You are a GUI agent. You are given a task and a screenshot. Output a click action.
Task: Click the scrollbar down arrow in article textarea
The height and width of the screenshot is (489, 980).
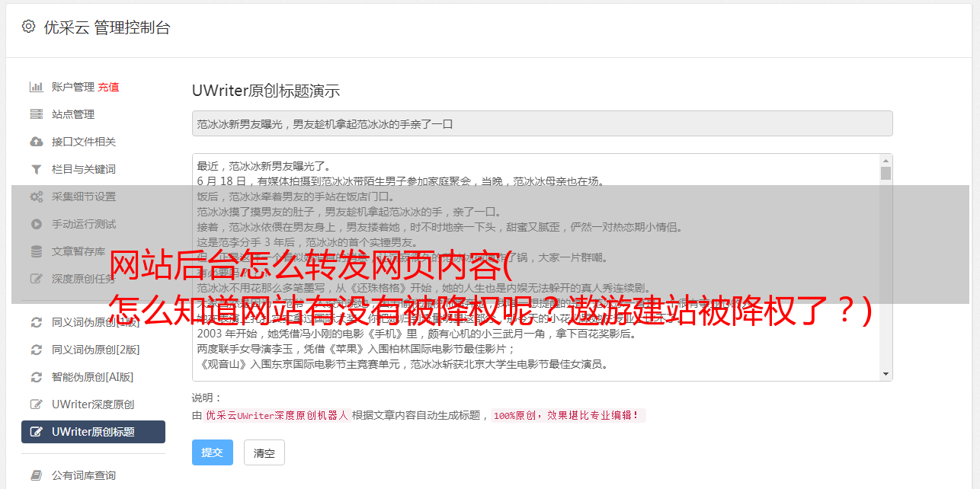coord(886,374)
